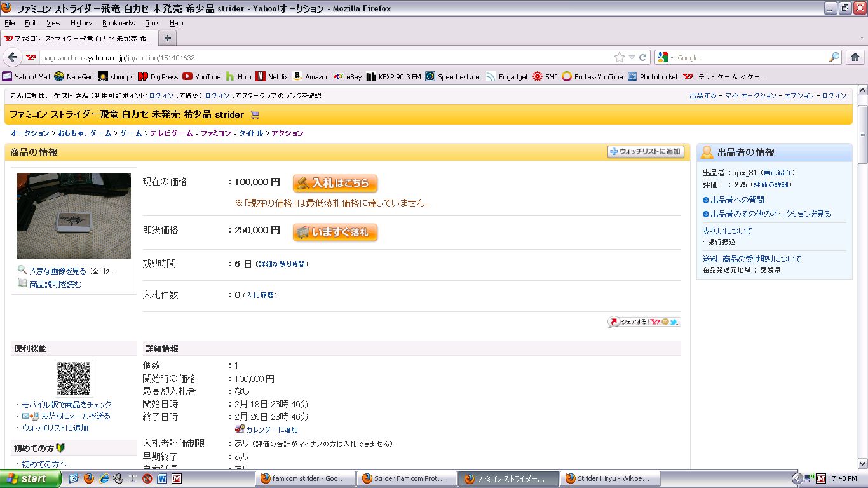Go back using the browser Back arrow
Screen dimensions: 868x488
(x=12, y=57)
